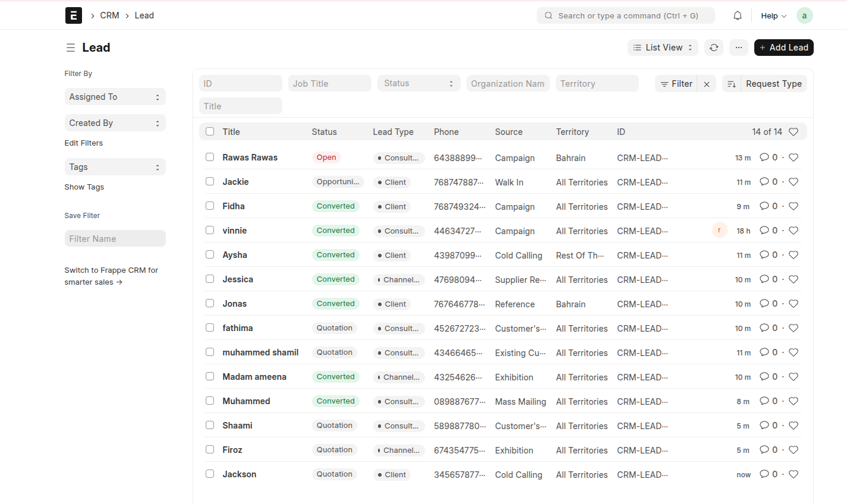847x504 pixels.
Task: Check the box for Rawas Rawas
Action: pyautogui.click(x=210, y=157)
